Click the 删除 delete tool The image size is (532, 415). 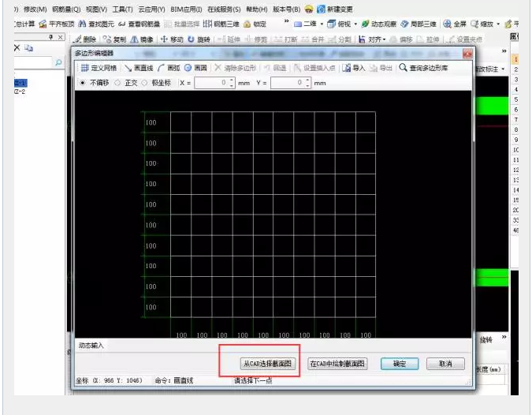pos(85,39)
